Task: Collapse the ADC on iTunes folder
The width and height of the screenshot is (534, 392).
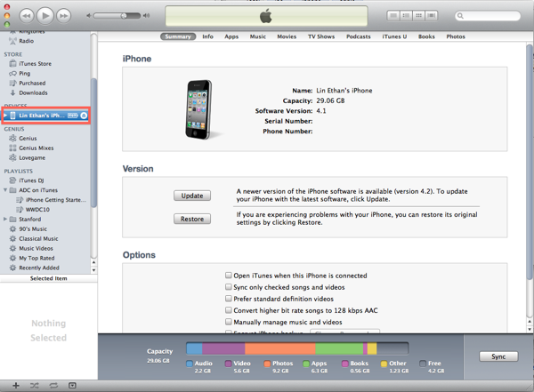Action: (x=5, y=190)
